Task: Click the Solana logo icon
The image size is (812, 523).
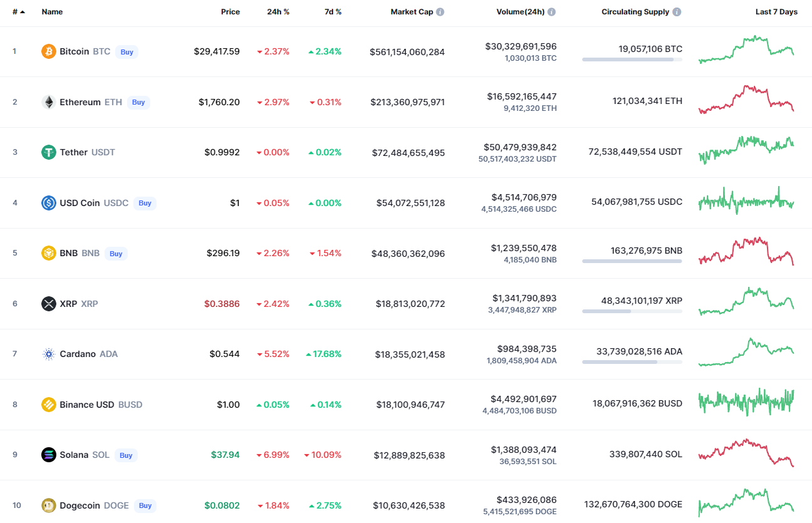Action: (x=49, y=455)
